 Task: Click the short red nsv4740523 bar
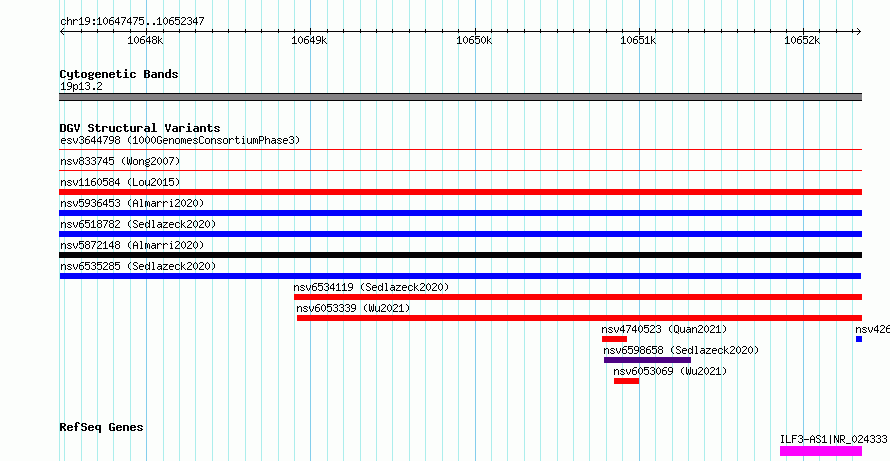[615, 339]
